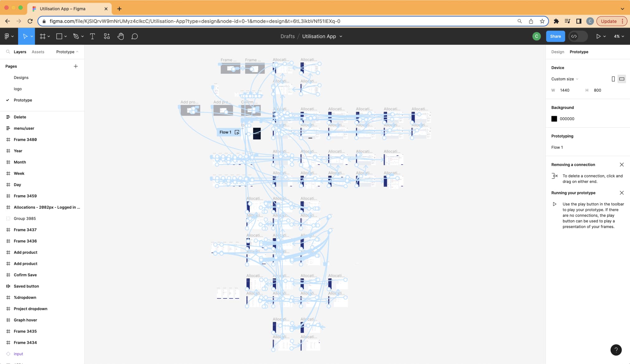Viewport: 630px width, 364px height.
Task: Click the Chrome Update button
Action: click(x=611, y=21)
